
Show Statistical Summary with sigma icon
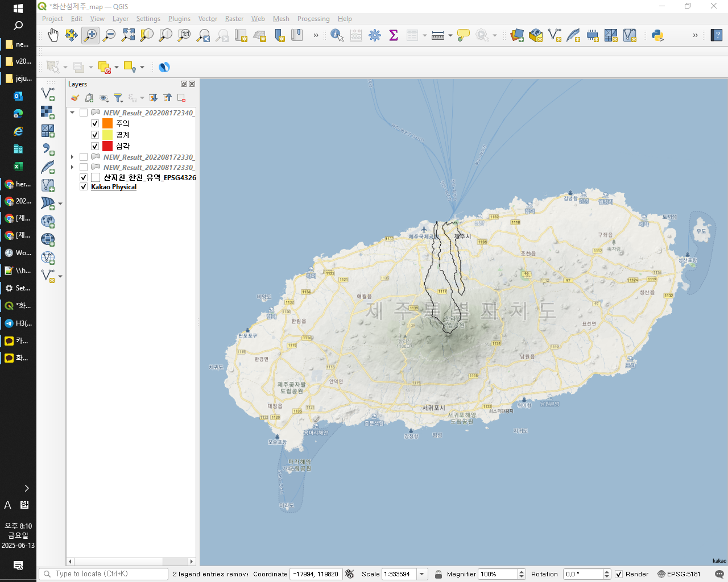coord(393,35)
